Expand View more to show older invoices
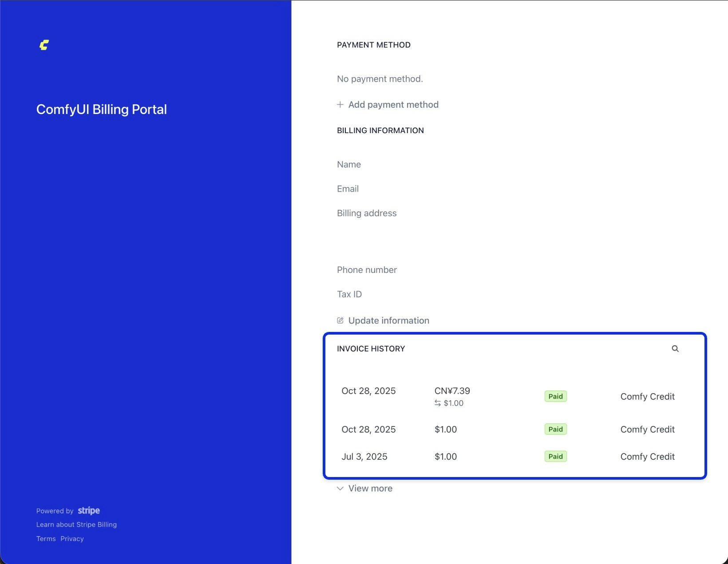The image size is (728, 564). pos(370,488)
